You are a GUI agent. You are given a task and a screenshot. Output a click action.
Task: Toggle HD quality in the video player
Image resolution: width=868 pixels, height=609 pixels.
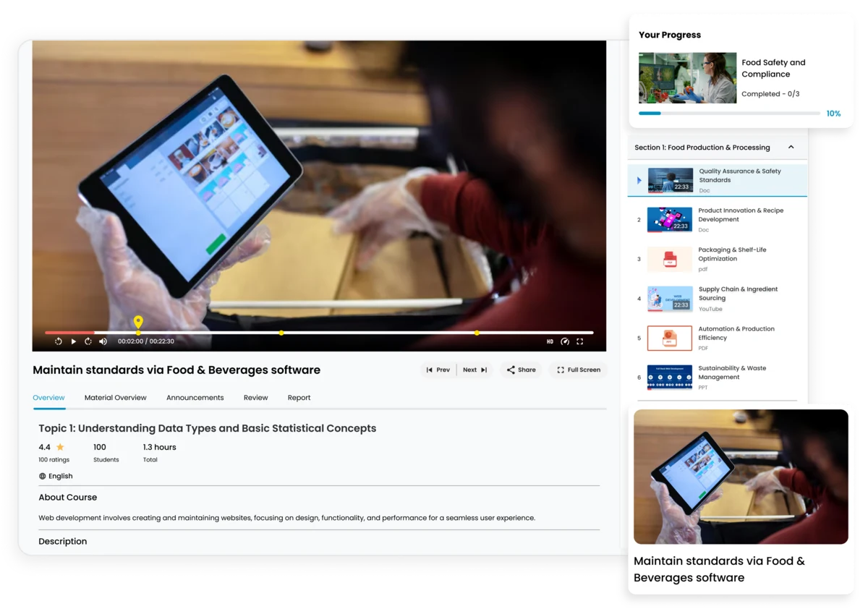pyautogui.click(x=550, y=341)
